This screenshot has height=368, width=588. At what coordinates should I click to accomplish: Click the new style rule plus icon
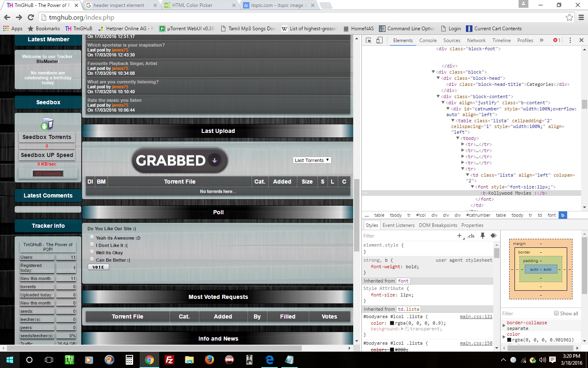[x=459, y=236]
